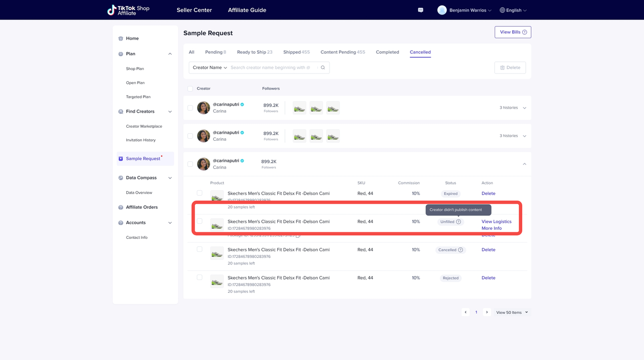Click the chat messages icon in header

tap(421, 10)
